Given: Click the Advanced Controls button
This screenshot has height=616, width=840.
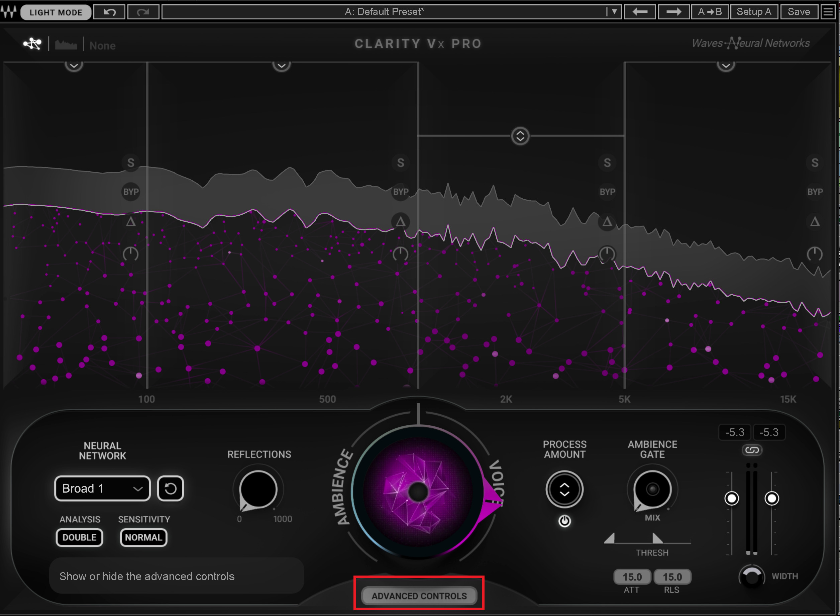Looking at the screenshot, I should pos(419,596).
